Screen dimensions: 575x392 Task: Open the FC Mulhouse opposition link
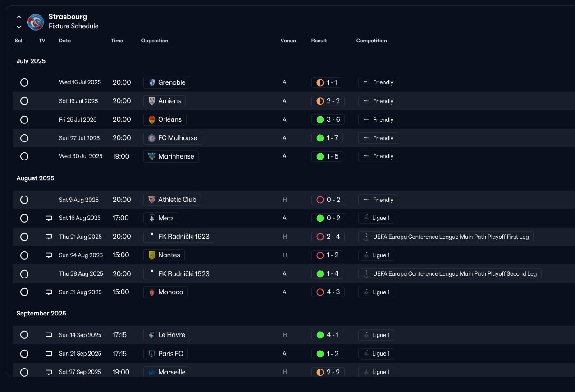pyautogui.click(x=173, y=138)
